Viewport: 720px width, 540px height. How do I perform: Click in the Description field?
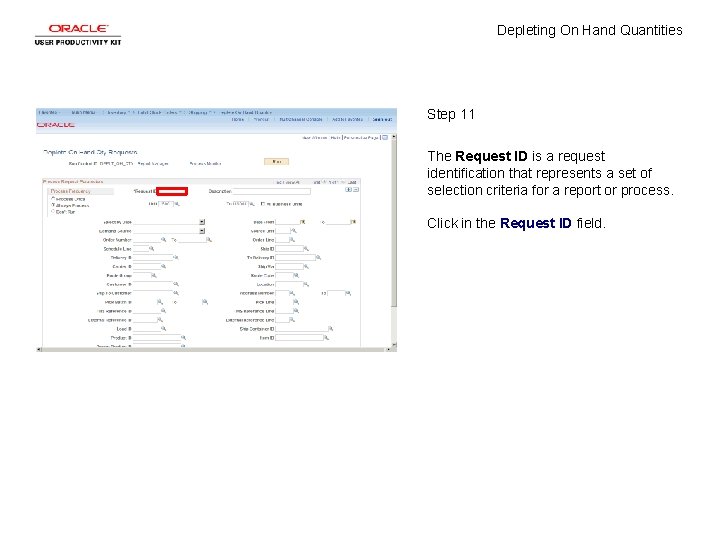271,191
